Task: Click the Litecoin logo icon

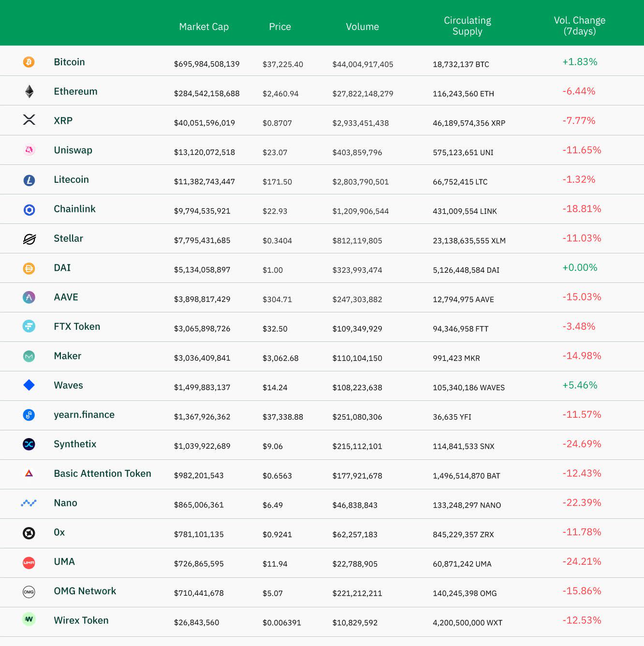Action: pyautogui.click(x=29, y=180)
